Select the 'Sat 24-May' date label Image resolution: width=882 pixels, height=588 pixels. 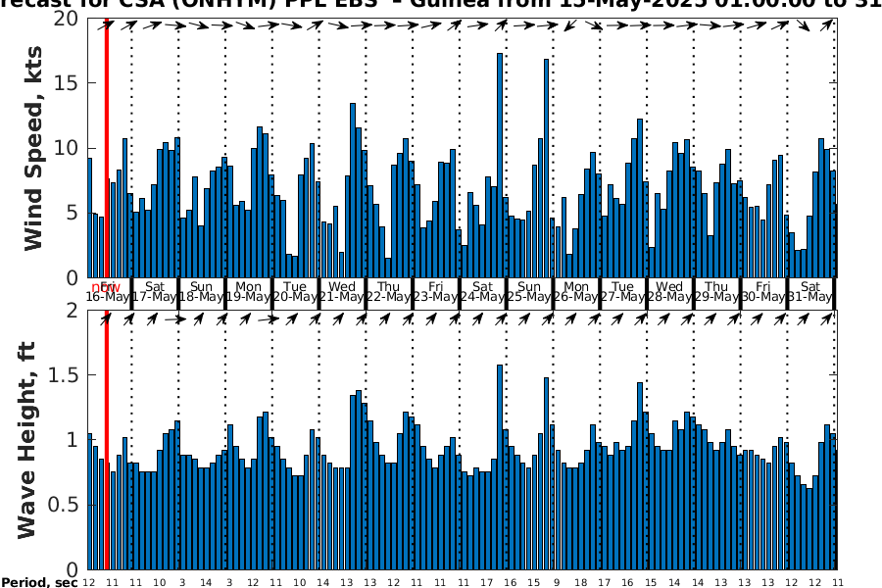(x=482, y=291)
